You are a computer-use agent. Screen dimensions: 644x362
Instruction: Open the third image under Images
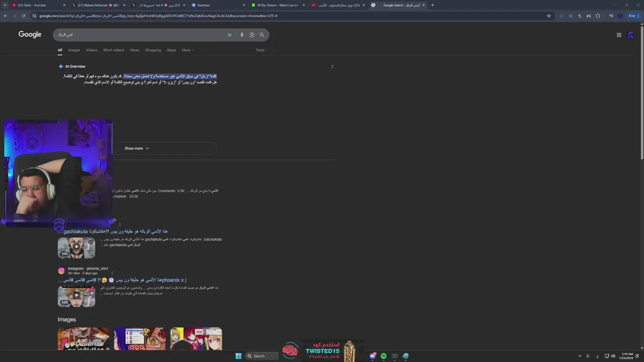click(196, 339)
